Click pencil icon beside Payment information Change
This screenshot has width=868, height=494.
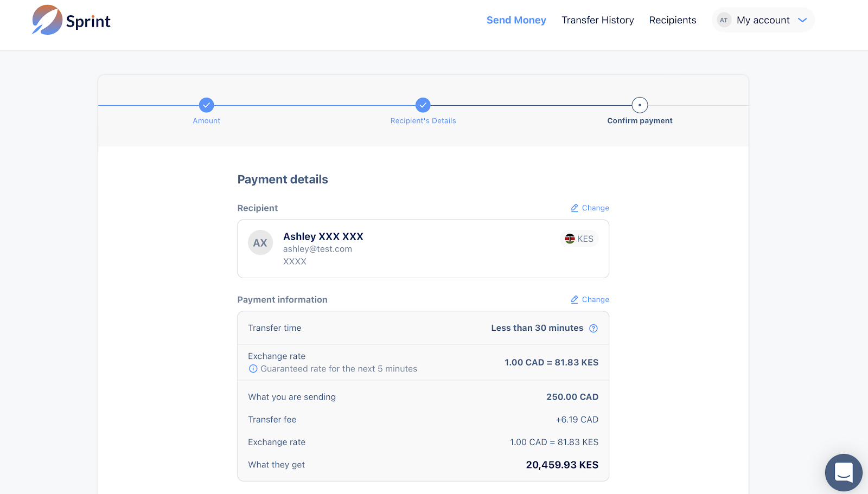575,299
